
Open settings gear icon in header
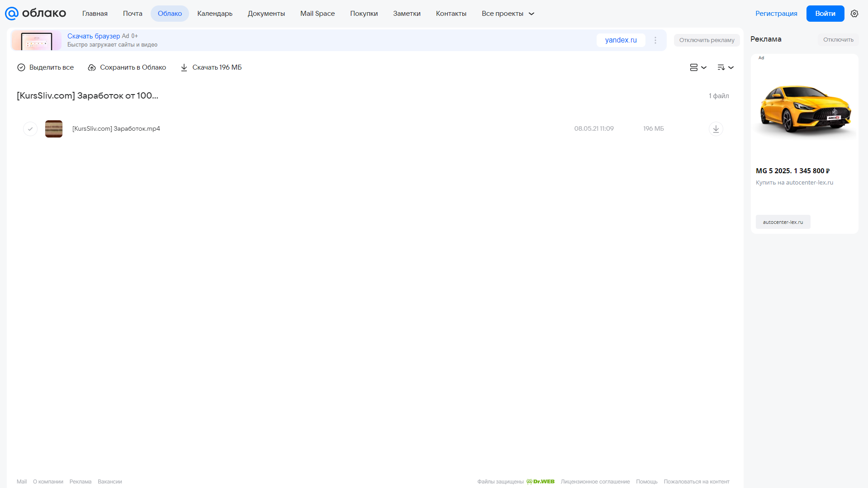point(854,14)
